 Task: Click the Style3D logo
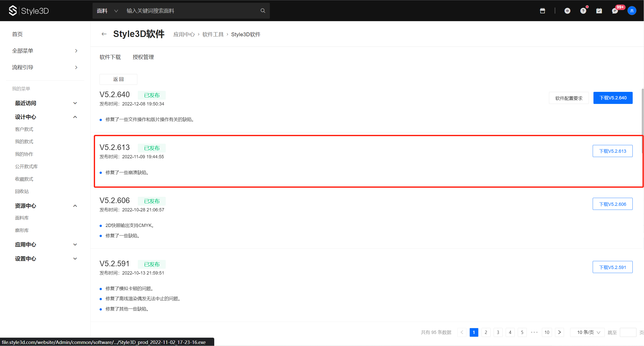pos(29,11)
